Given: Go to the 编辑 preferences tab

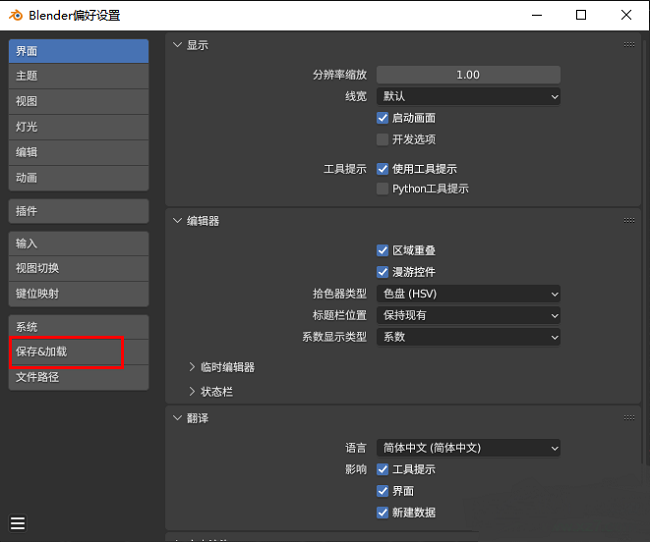Looking at the screenshot, I should point(79,152).
